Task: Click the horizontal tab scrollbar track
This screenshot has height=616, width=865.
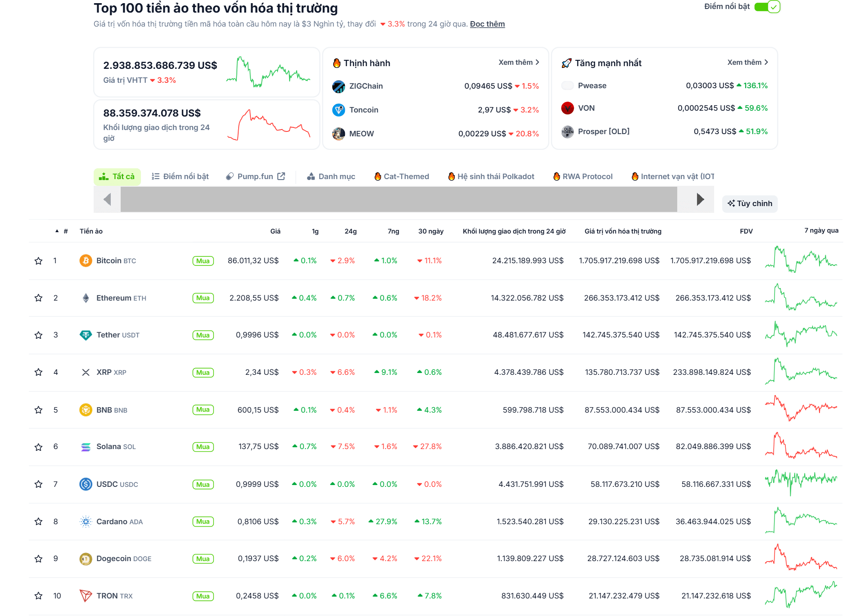Action: pos(399,199)
